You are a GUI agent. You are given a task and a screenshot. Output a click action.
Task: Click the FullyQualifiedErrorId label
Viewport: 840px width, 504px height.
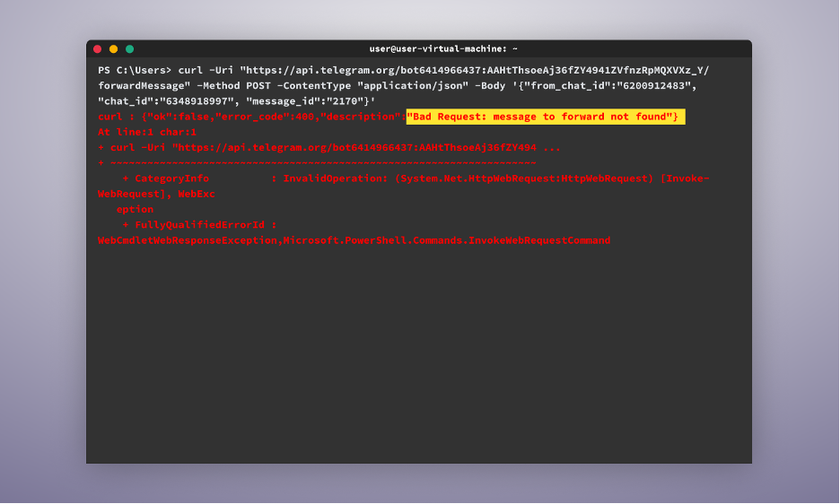click(x=200, y=225)
